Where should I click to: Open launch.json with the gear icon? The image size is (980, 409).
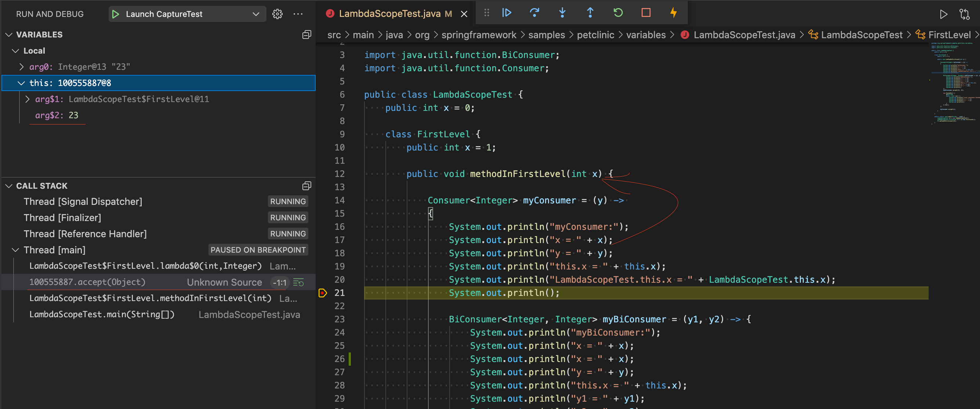click(x=277, y=14)
